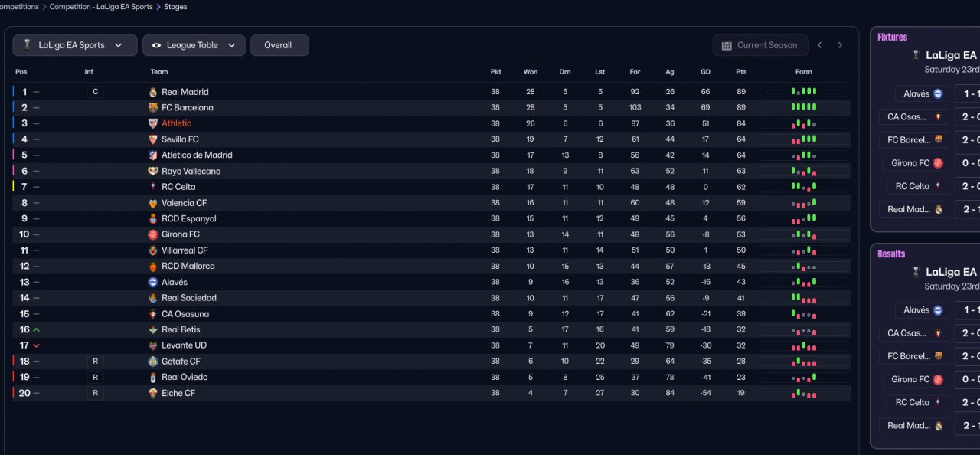Click the Real Betis up-arrow movement icon

coord(37,330)
